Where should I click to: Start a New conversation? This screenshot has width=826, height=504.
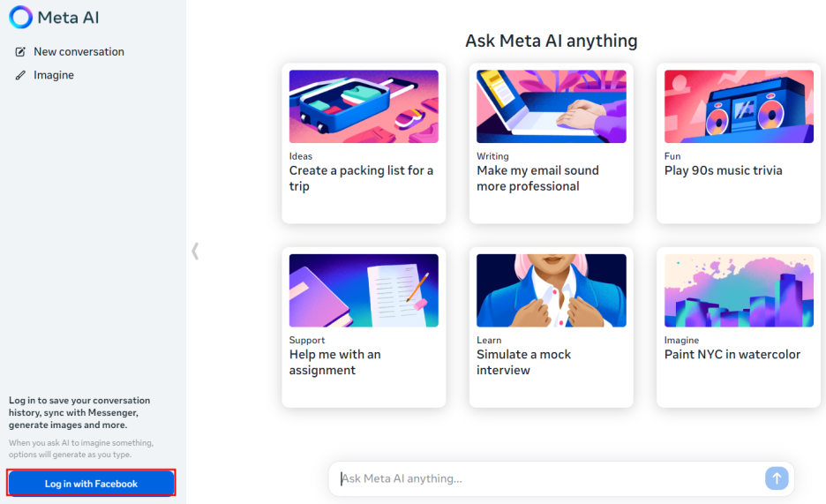79,51
